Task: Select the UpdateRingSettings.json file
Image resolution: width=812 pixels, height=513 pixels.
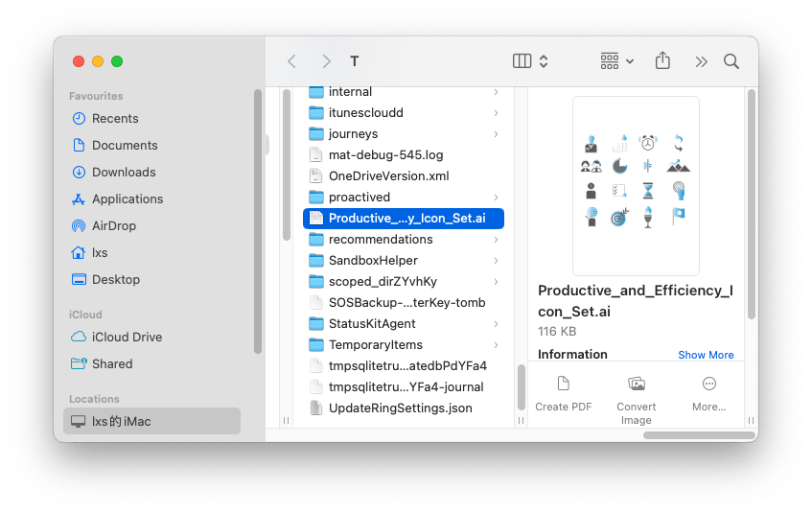Action: (400, 408)
